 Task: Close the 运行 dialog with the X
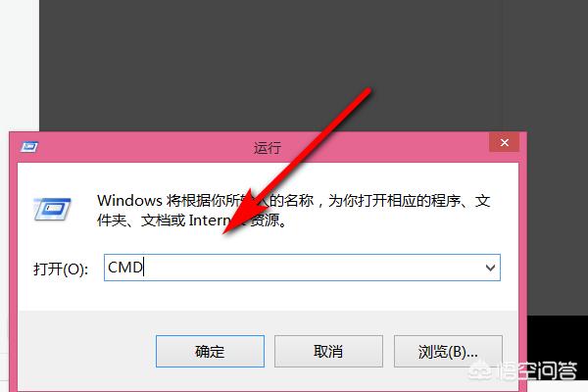click(x=505, y=142)
